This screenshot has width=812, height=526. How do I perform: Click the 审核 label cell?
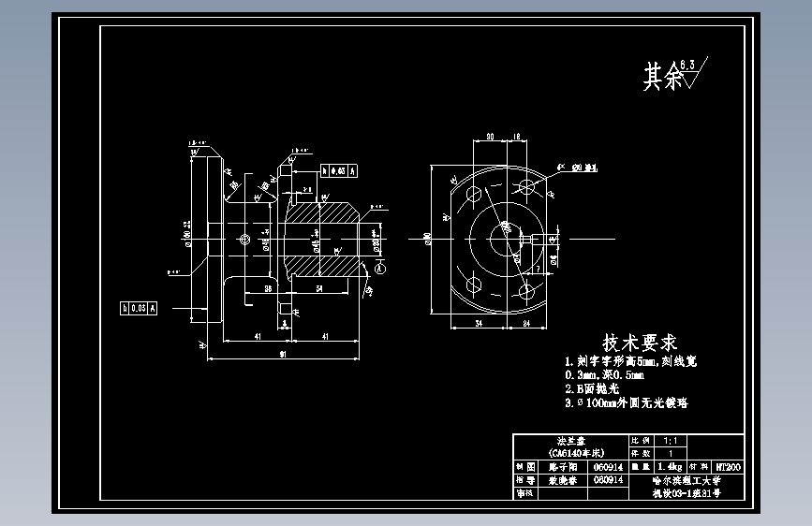[525, 493]
